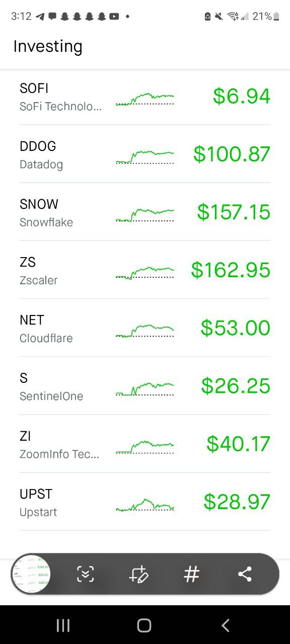Tap the UPST price $28.97
290x644 pixels.
click(x=237, y=502)
